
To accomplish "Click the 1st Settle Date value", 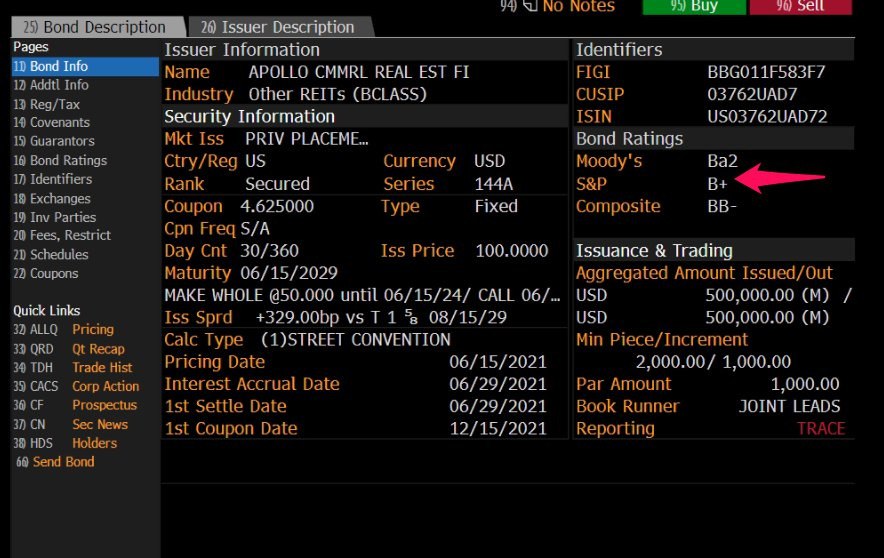I will click(x=498, y=406).
